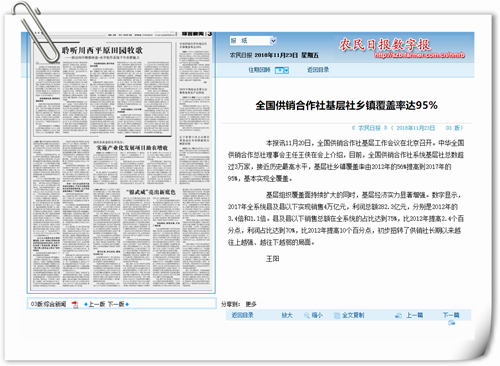
Task: Open the 报纸 dropdown selector
Action: [x=253, y=41]
